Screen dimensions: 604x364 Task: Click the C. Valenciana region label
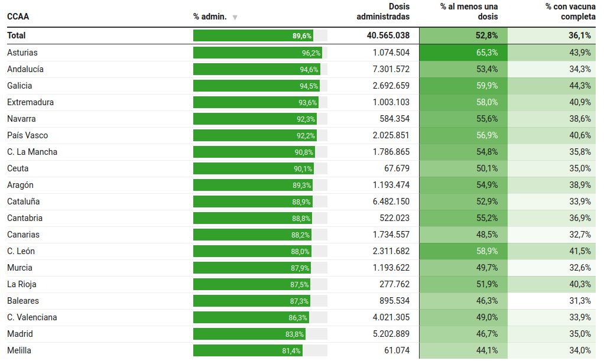point(33,317)
